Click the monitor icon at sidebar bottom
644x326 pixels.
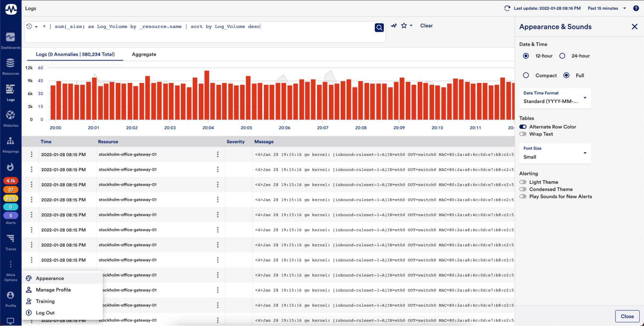click(x=11, y=321)
